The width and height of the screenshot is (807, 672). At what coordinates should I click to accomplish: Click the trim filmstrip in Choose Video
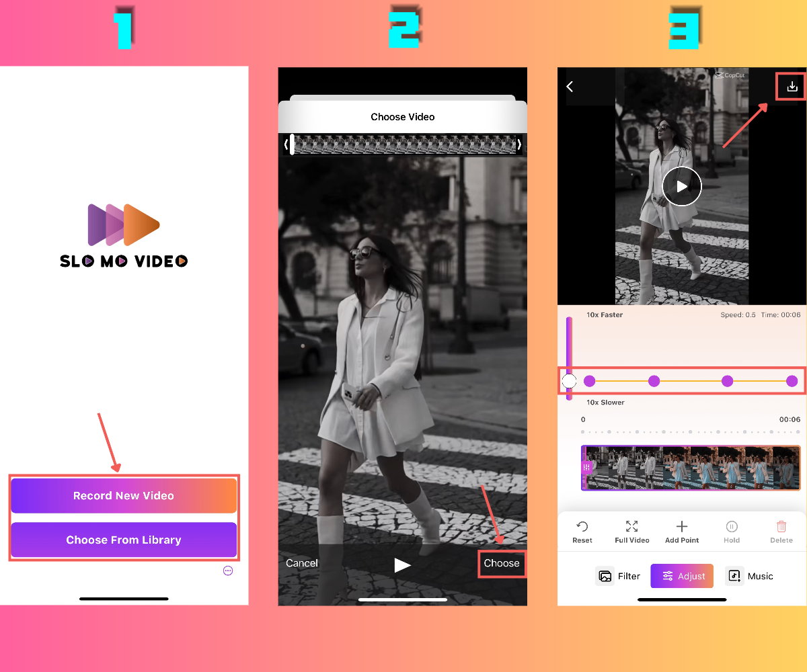pyautogui.click(x=404, y=144)
